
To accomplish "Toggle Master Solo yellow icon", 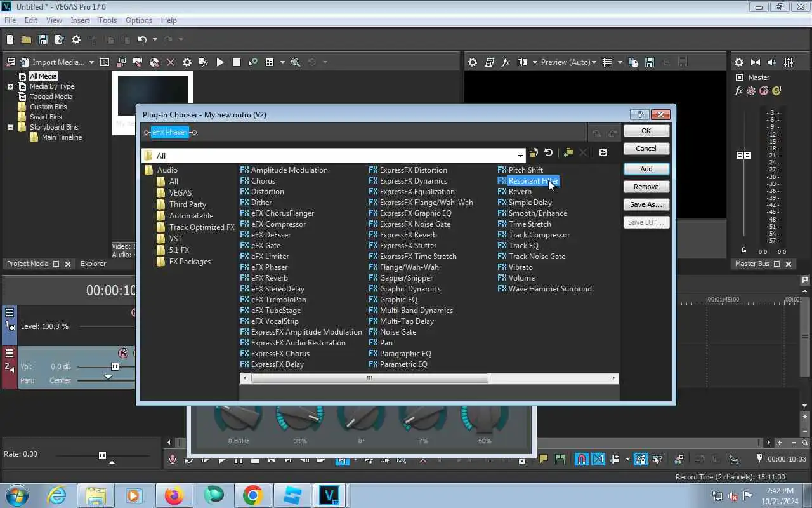I will pos(777,91).
